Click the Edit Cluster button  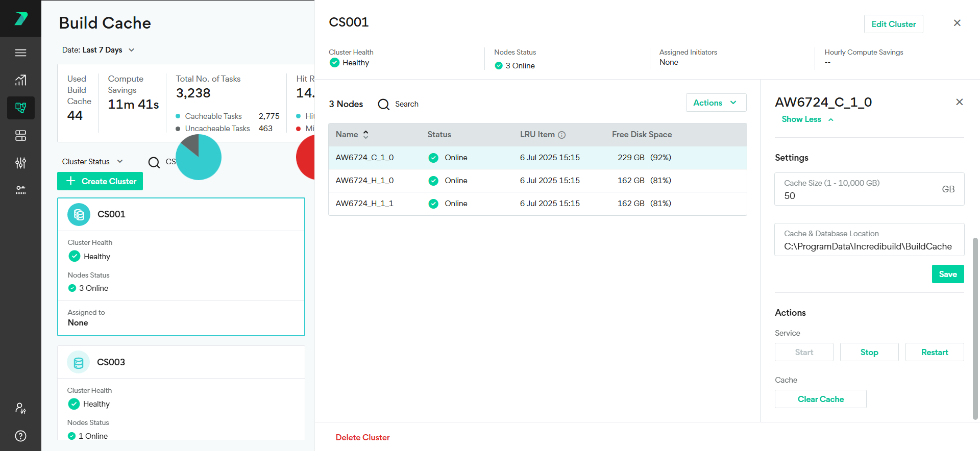893,24
